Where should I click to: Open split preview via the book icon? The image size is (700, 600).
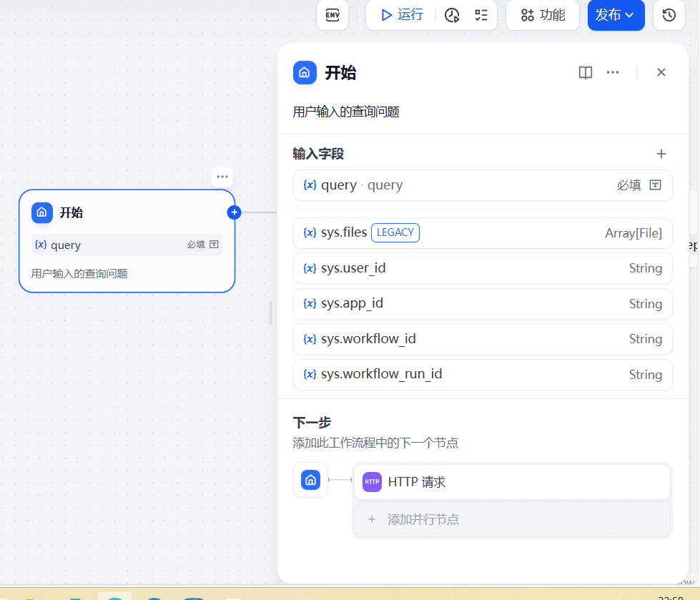pos(585,72)
